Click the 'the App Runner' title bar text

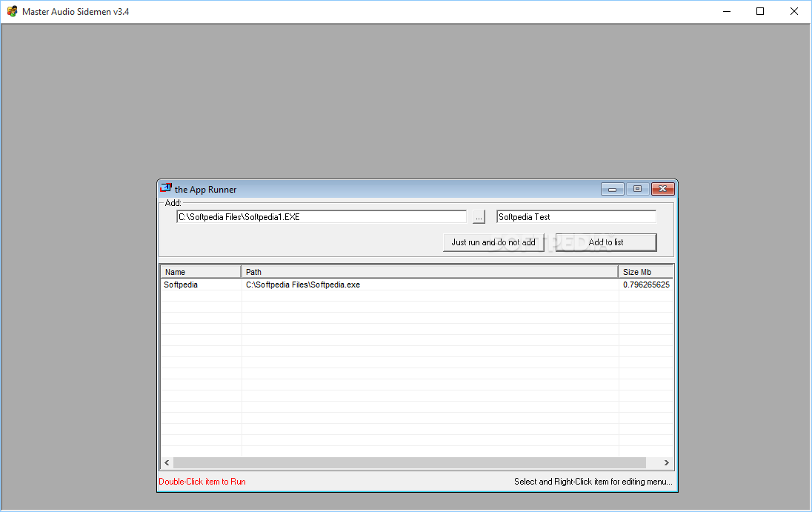pos(205,190)
